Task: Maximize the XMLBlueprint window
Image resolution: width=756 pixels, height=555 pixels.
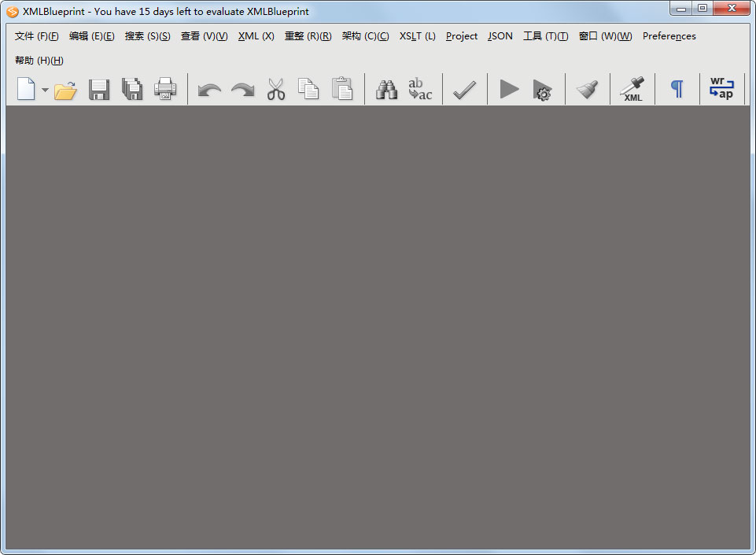Action: [x=703, y=8]
